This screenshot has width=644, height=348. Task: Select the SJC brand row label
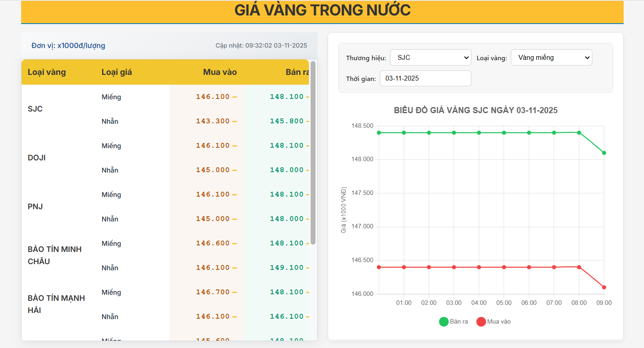pos(35,109)
